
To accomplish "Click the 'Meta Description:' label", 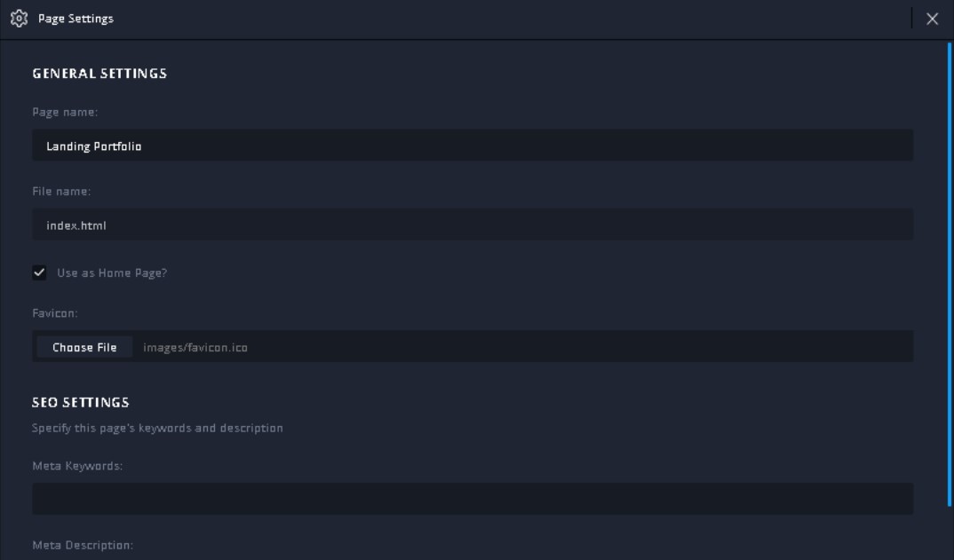I will coord(83,545).
